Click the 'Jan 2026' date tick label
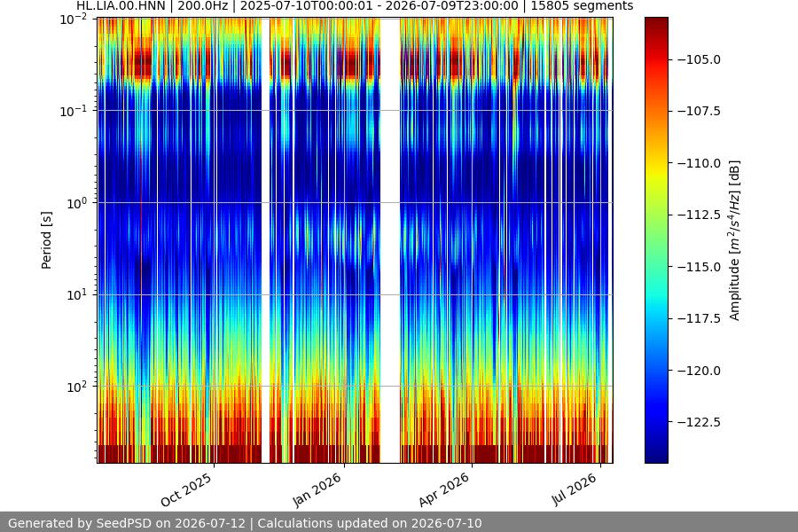This screenshot has width=798, height=532. [x=317, y=489]
